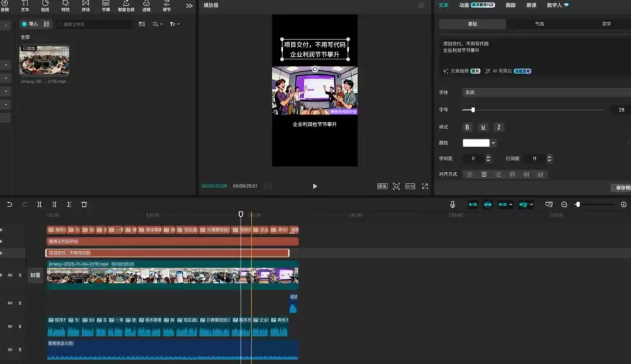
Task: Click the undo arrow in timeline toolbar
Action: pyautogui.click(x=9, y=204)
